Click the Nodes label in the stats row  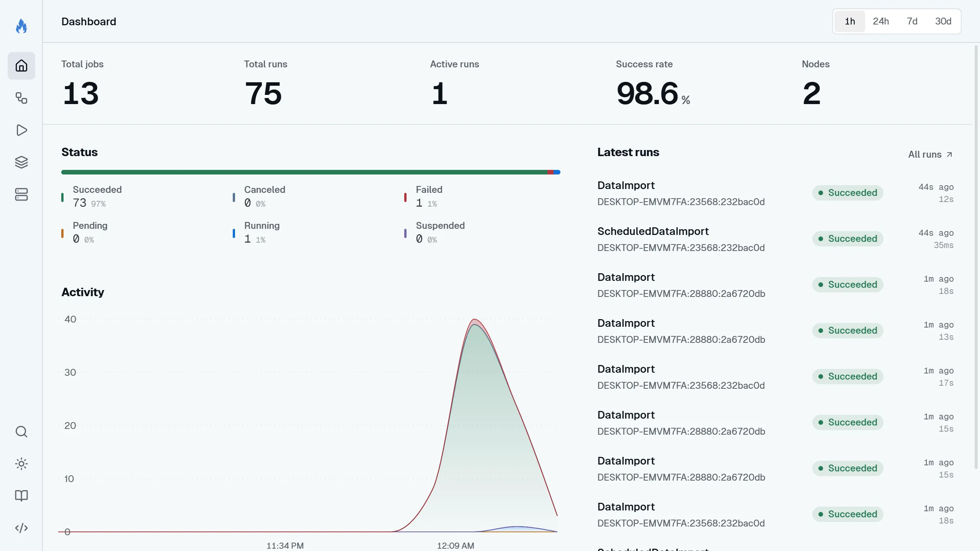click(816, 64)
